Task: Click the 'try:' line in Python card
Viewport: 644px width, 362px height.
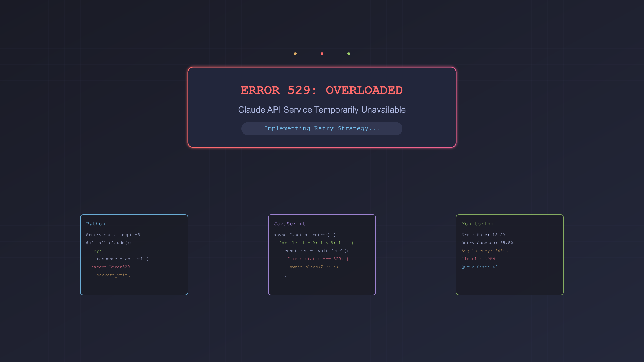Action: tap(96, 251)
